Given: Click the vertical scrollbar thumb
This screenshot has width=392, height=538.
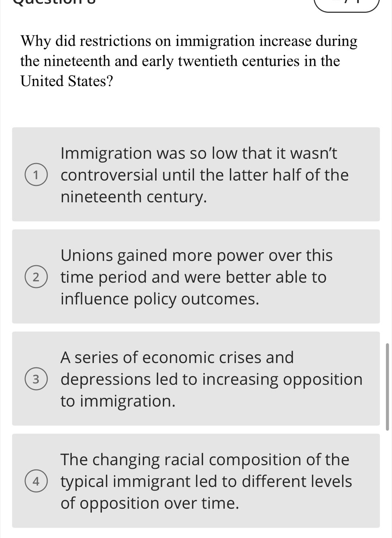Looking at the screenshot, I should pyautogui.click(x=387, y=387).
